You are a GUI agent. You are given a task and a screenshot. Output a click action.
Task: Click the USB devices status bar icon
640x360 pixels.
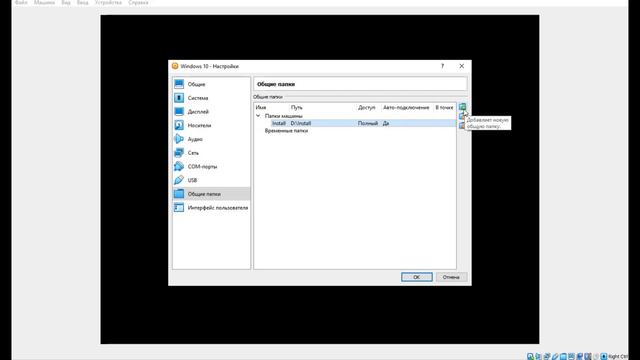tap(555, 356)
